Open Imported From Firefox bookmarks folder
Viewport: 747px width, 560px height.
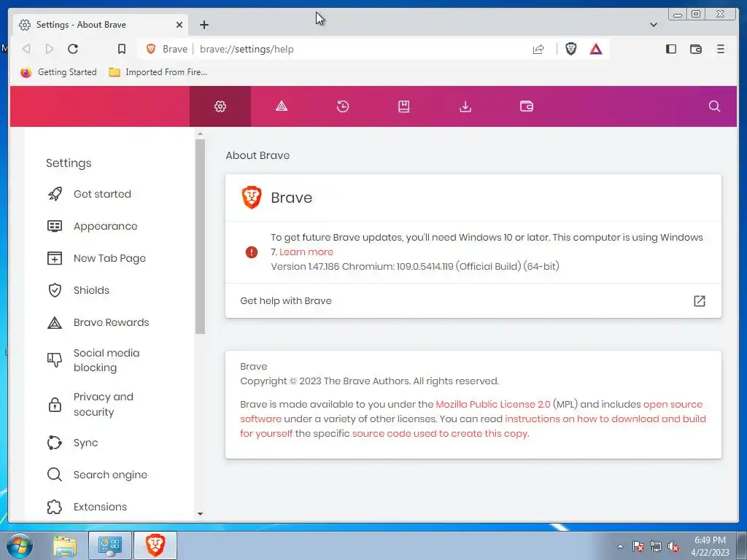[158, 72]
